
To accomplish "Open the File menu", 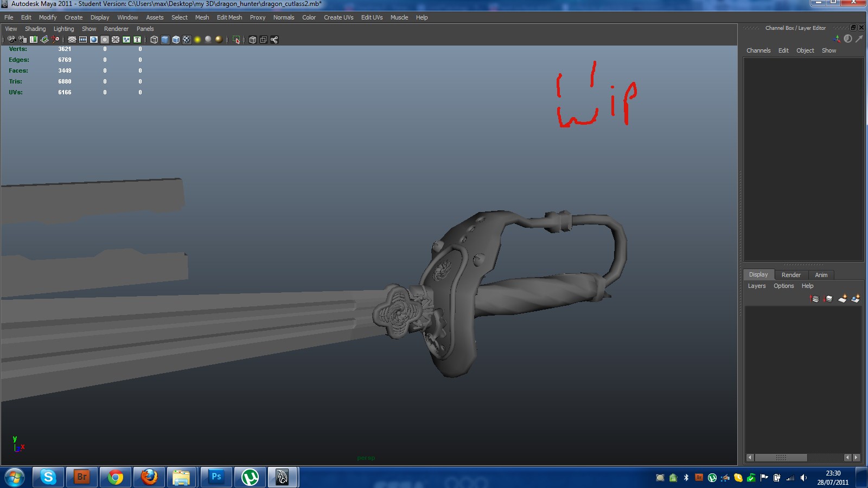I will pyautogui.click(x=9, y=17).
